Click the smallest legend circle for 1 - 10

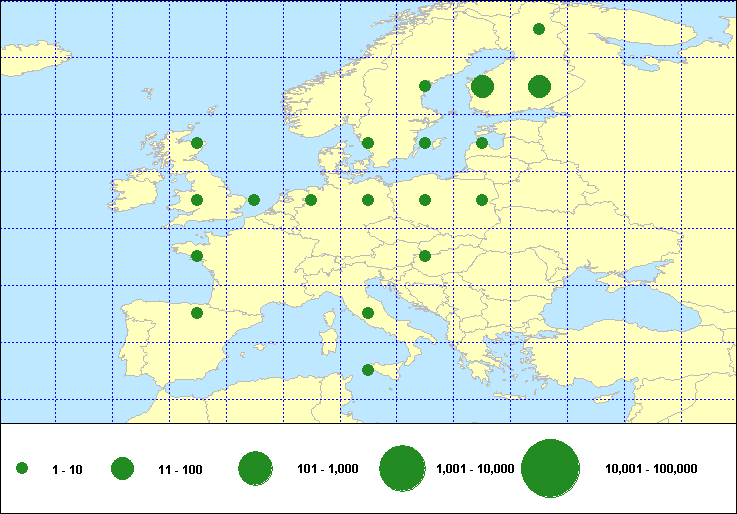22,468
